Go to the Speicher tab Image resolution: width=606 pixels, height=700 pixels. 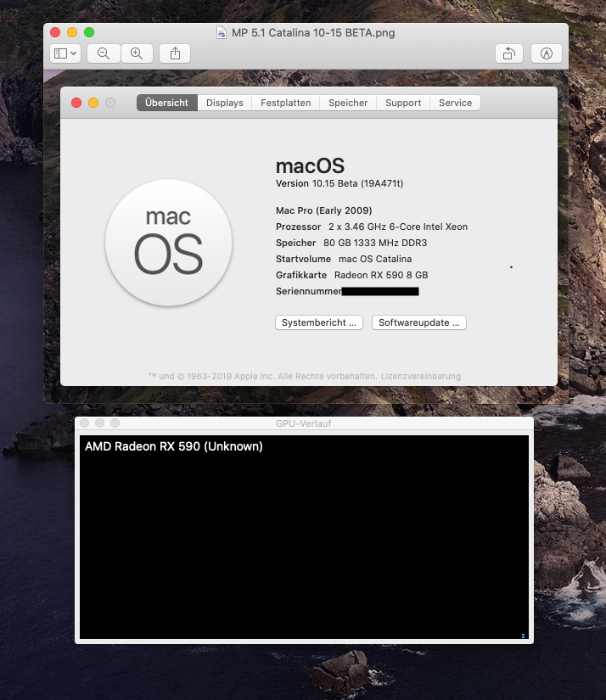tap(348, 103)
